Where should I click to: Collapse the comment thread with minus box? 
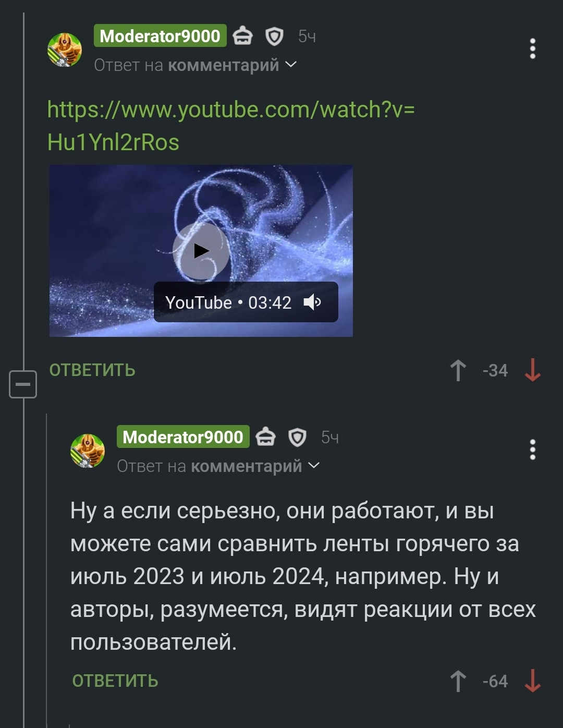coord(23,384)
